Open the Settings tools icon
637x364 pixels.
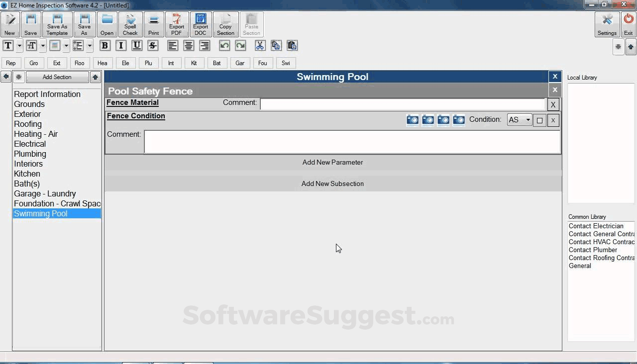pyautogui.click(x=607, y=23)
